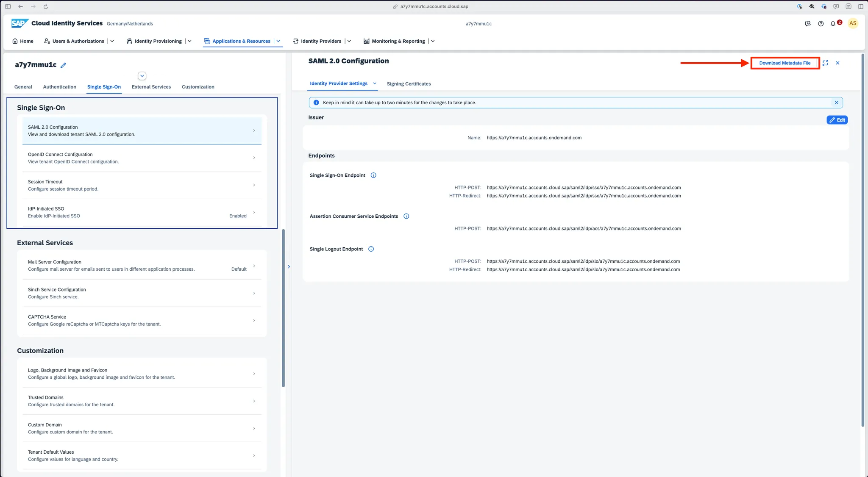Click the right pane vertical scrollbar
Screen dimensions: 868x477
tap(863, 240)
